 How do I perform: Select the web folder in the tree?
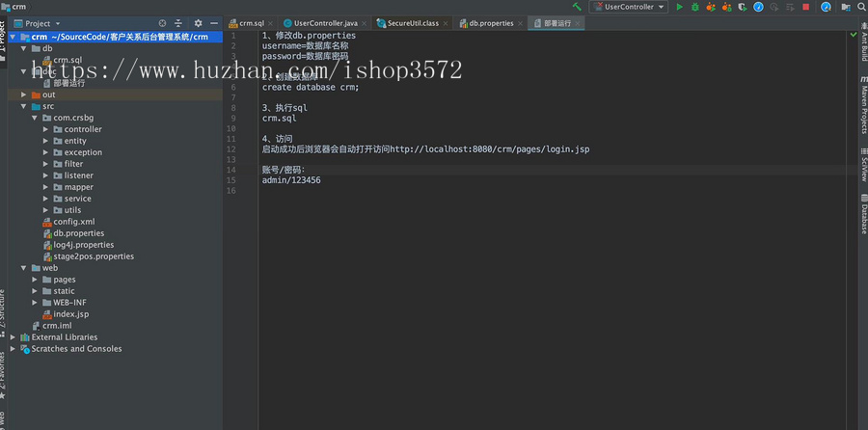pyautogui.click(x=50, y=268)
